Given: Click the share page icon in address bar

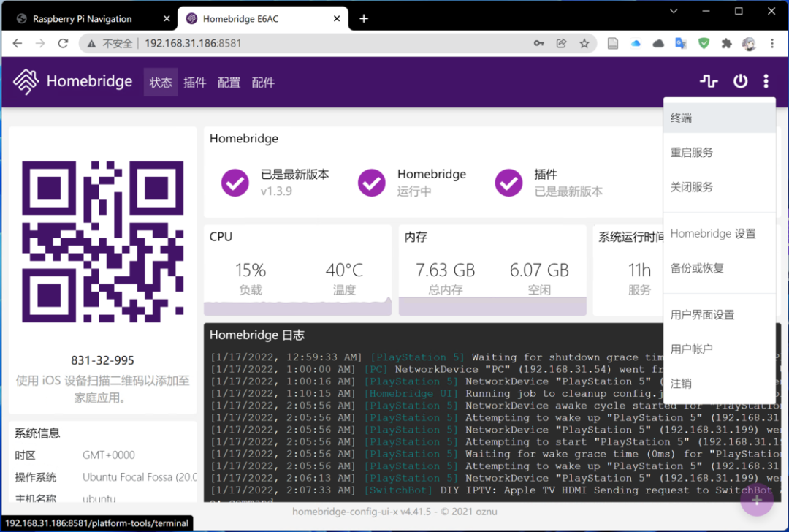Looking at the screenshot, I should click(561, 43).
